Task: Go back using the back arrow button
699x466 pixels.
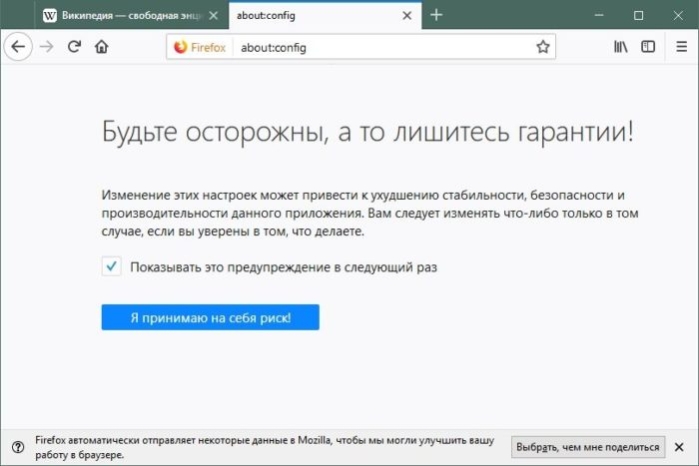Action: tap(18, 46)
